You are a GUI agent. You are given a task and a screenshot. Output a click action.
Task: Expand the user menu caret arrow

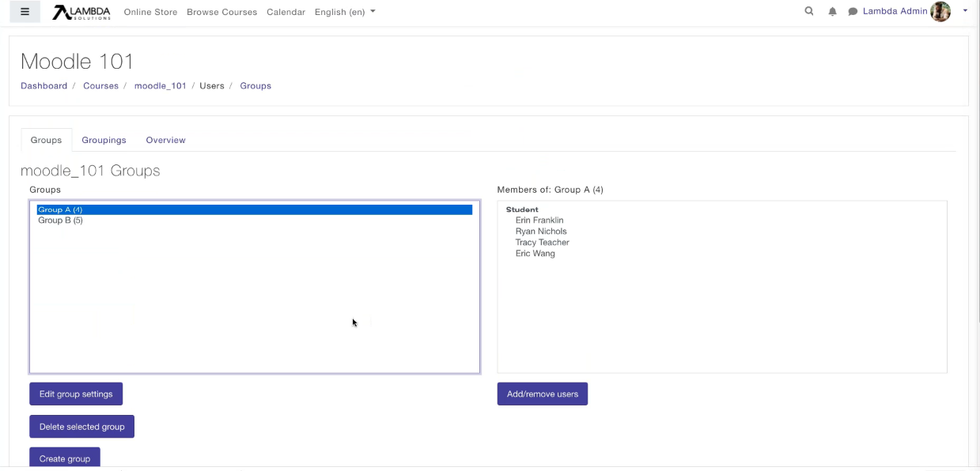pyautogui.click(x=965, y=11)
